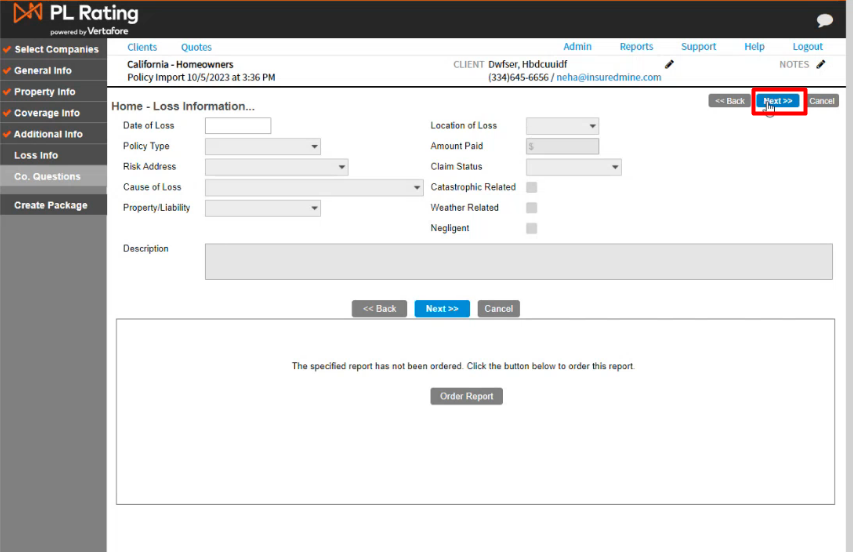Click the Policy Import 10/5/2023 text
The width and height of the screenshot is (853, 552).
tap(201, 77)
